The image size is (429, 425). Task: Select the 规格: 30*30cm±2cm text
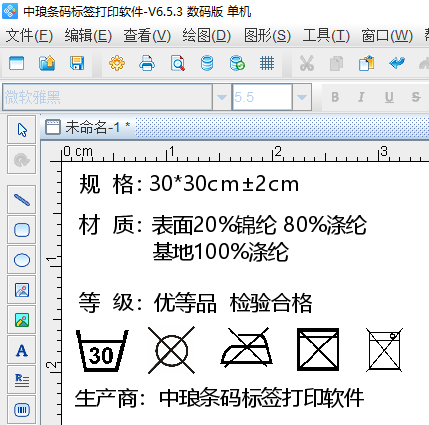(189, 184)
